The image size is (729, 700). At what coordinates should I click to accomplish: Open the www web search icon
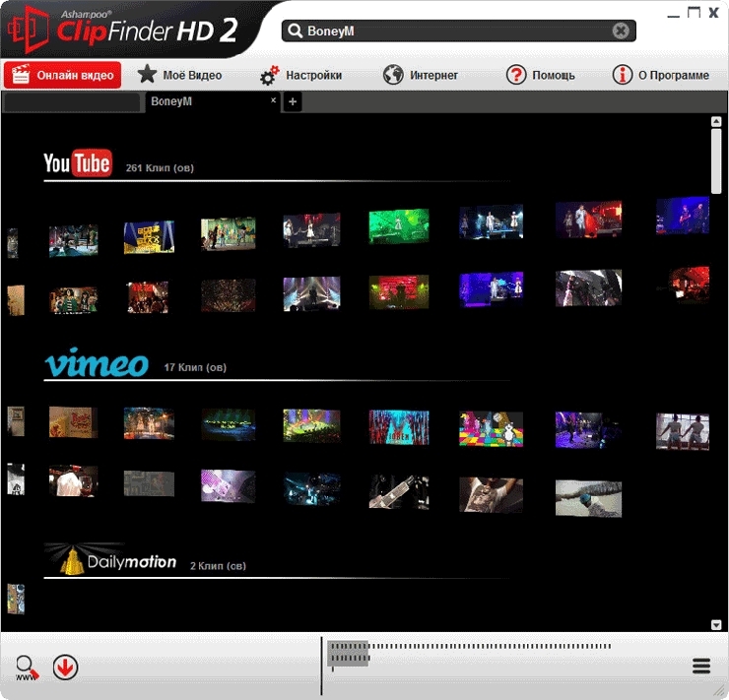(27, 668)
